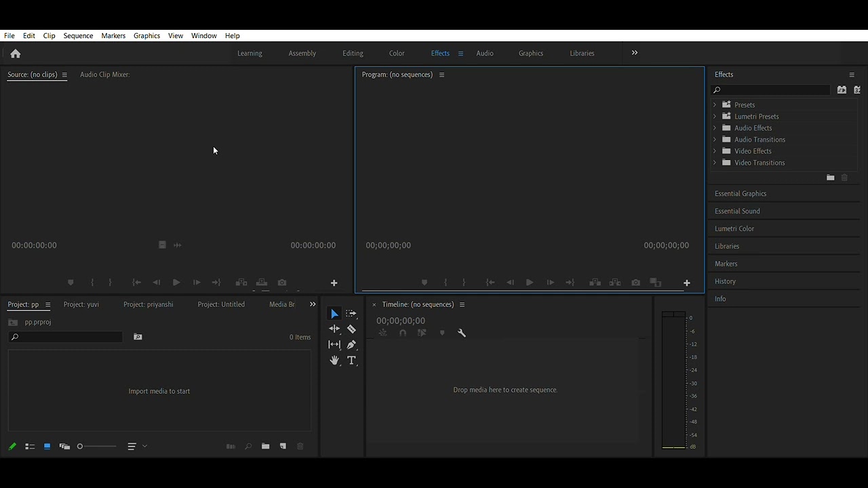Play in Program monitor
Screen dimensions: 868x488
[529, 283]
